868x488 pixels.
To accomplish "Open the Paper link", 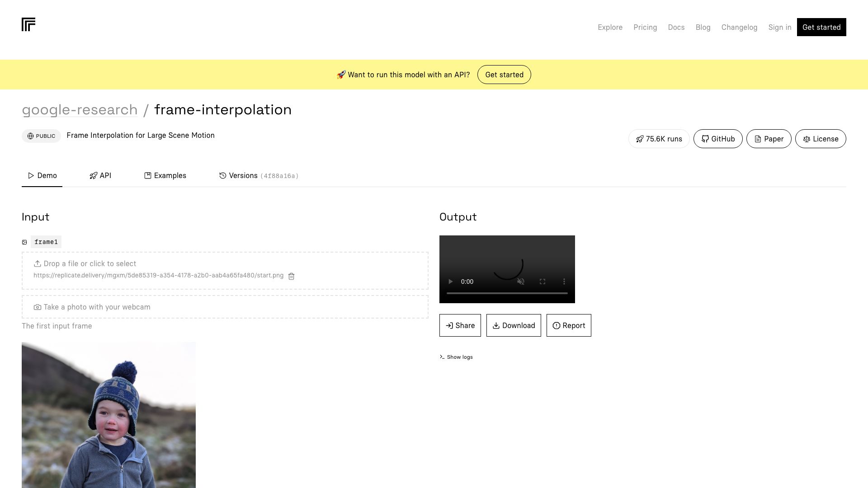I will (x=769, y=139).
